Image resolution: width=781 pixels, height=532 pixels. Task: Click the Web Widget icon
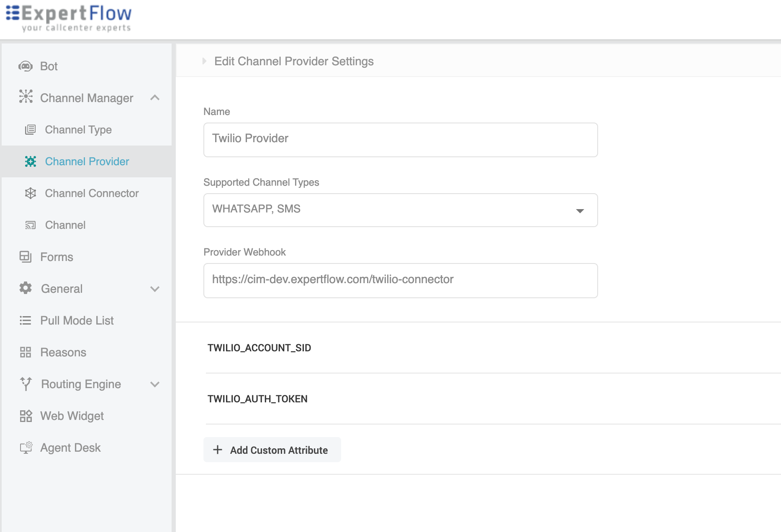[26, 416]
